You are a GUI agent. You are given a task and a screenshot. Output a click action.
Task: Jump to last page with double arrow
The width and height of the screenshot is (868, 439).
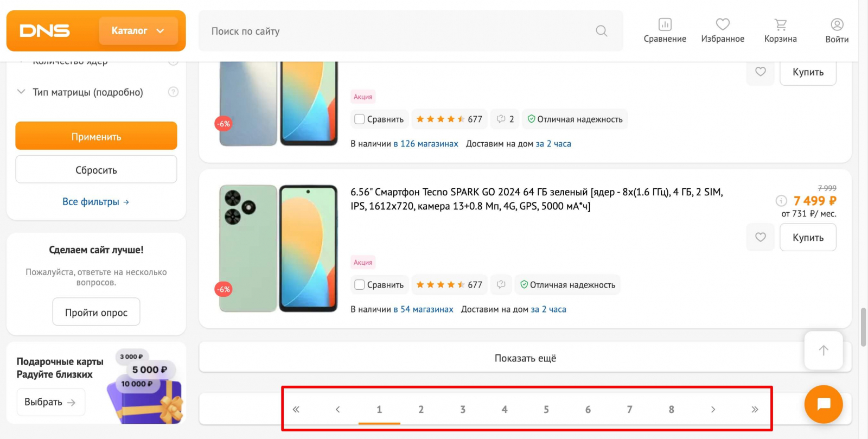click(x=755, y=410)
